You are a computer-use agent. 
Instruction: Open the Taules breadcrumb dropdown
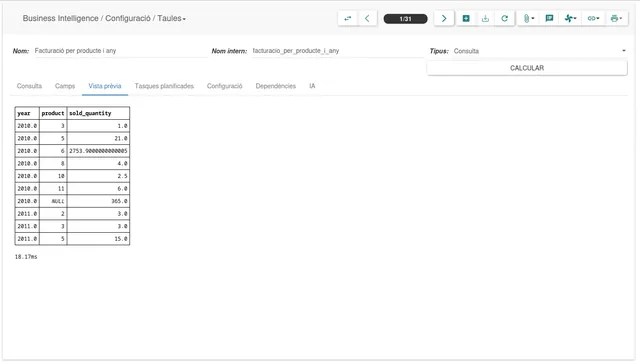[171, 18]
